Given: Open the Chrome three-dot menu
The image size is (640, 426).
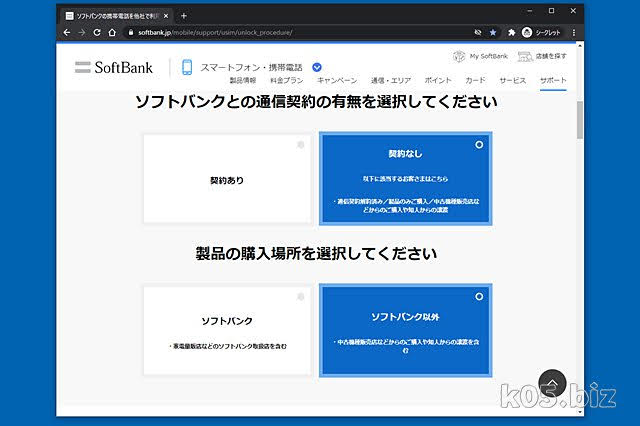Looking at the screenshot, I should tap(573, 32).
